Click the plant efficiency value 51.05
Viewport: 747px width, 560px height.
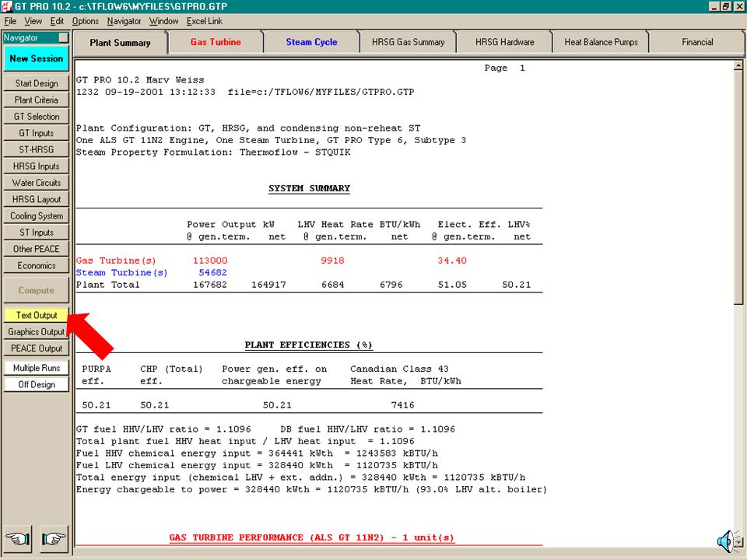tap(452, 285)
